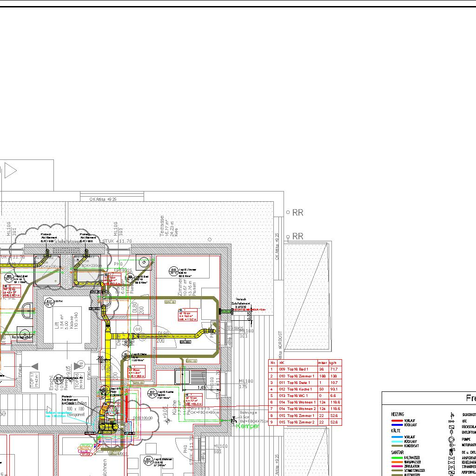Click the green Kemper text label
The image size is (476, 476).
click(x=247, y=426)
